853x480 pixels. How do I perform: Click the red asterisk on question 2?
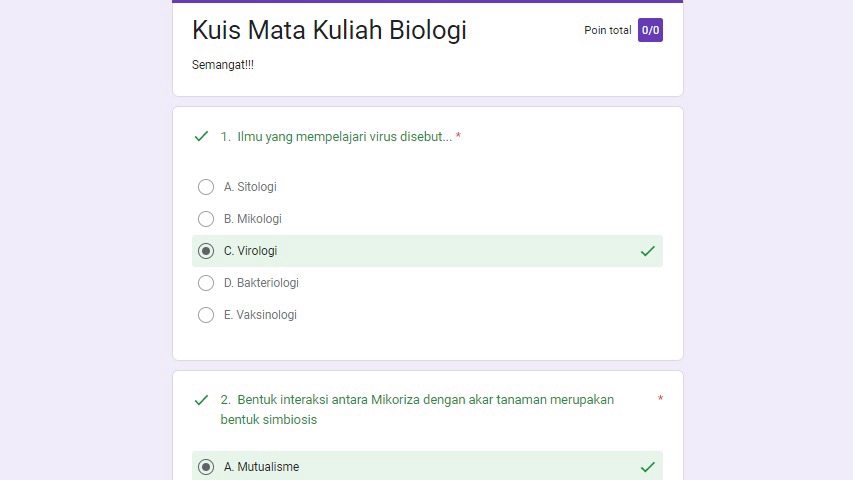(660, 400)
